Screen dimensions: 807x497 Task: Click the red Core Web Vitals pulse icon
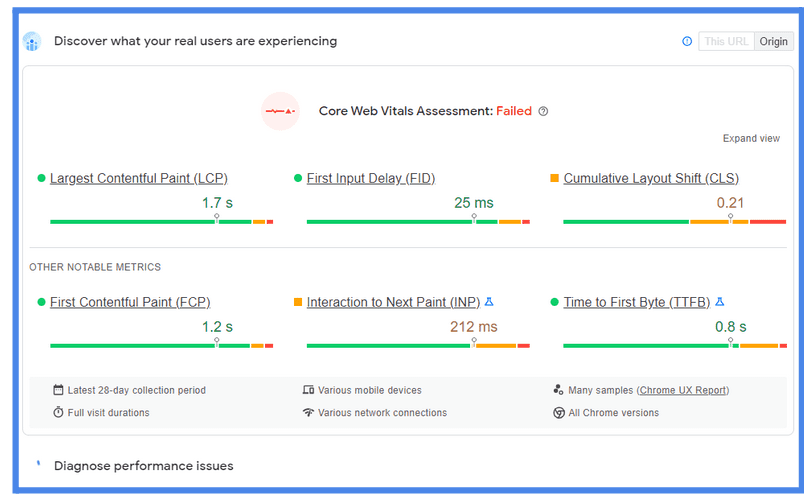(280, 111)
